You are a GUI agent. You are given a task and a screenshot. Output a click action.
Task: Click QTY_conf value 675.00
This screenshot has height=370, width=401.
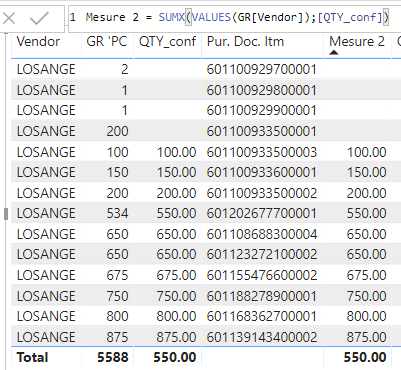[x=176, y=275]
